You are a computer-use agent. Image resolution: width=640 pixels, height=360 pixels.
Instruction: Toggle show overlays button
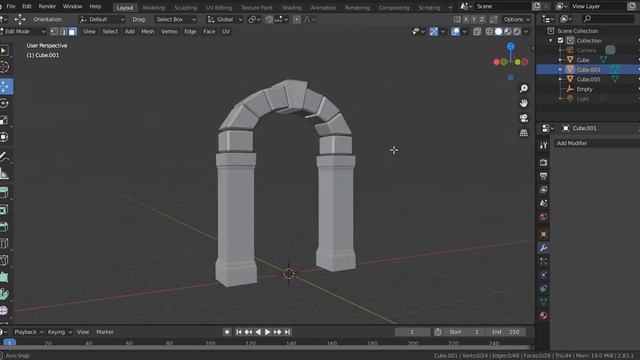coord(456,31)
